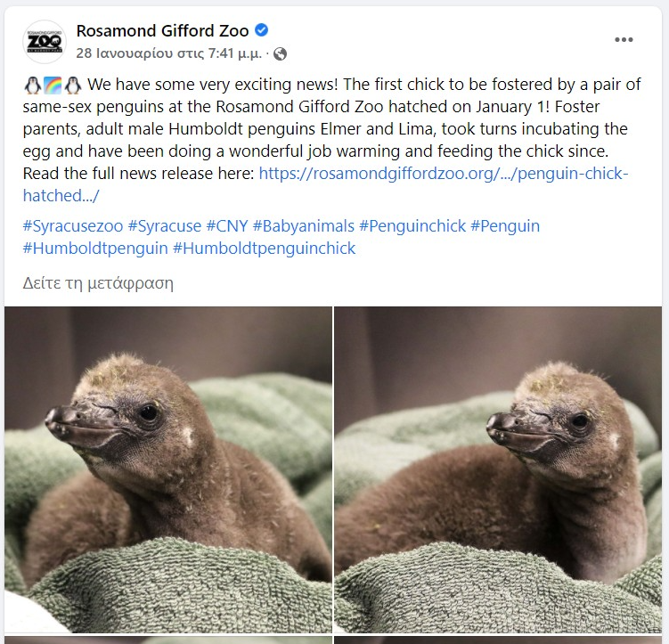Click Δείτε τη μετάφραση to translate

[x=98, y=282]
